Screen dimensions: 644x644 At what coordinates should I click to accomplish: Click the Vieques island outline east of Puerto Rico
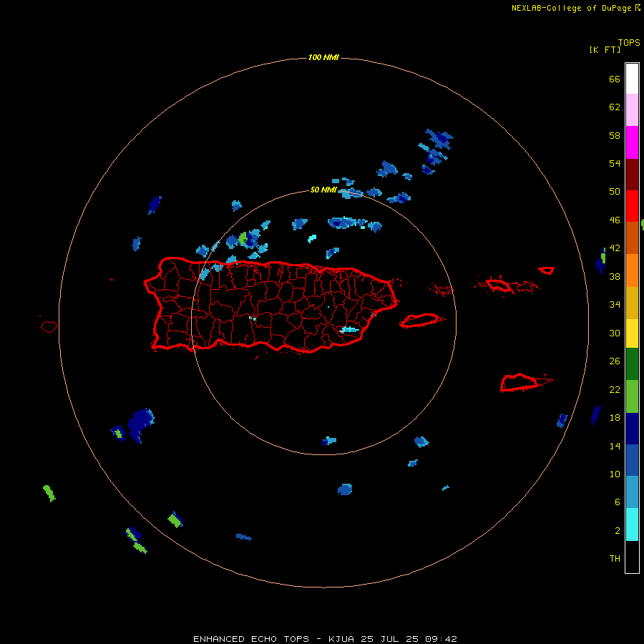[x=422, y=321]
